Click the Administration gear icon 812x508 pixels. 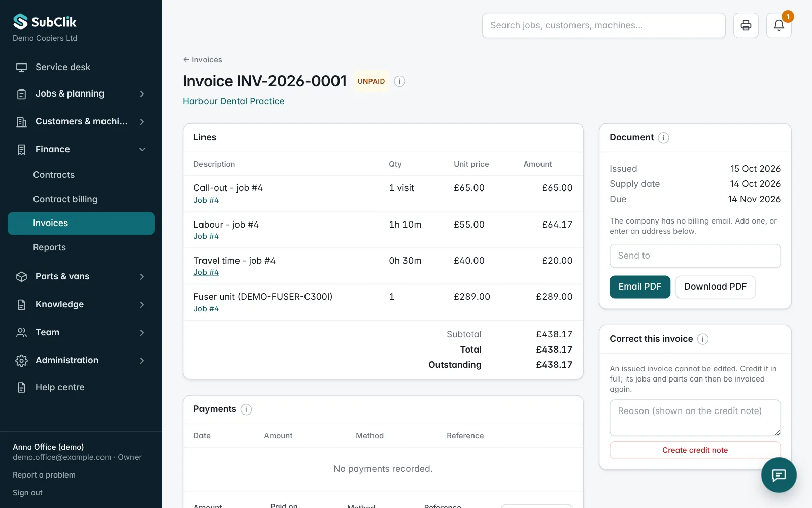pos(21,361)
